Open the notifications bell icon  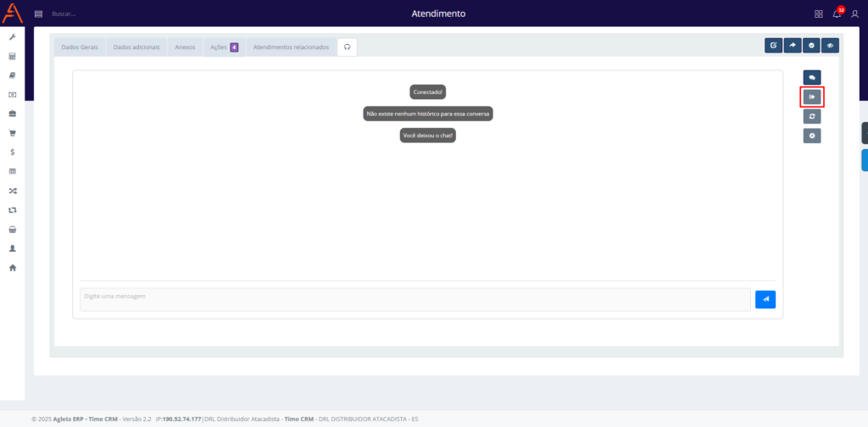[x=837, y=14]
